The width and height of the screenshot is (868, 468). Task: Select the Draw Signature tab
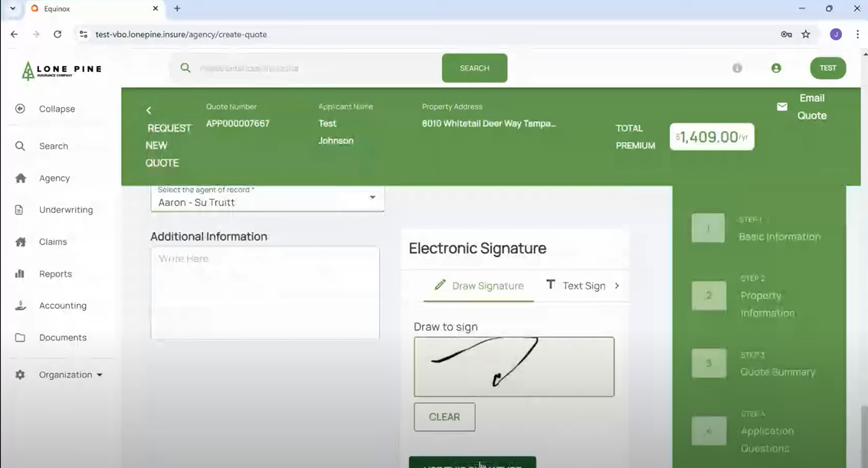[x=478, y=284]
